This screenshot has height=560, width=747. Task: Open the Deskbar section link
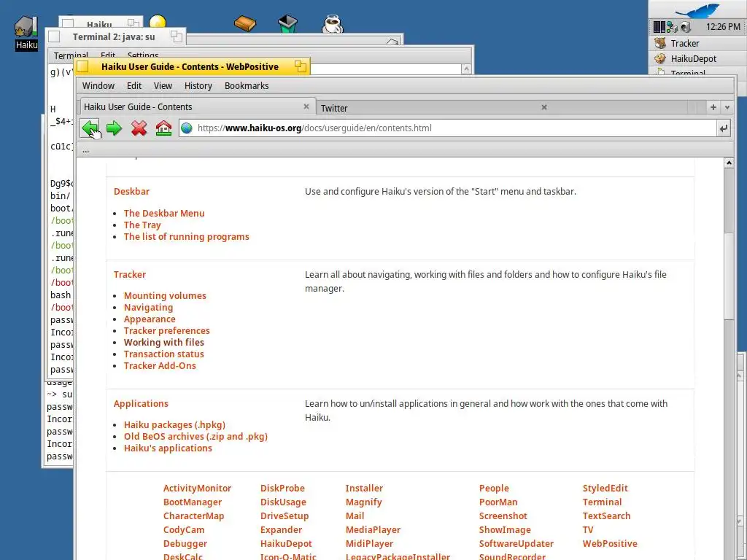(x=131, y=192)
